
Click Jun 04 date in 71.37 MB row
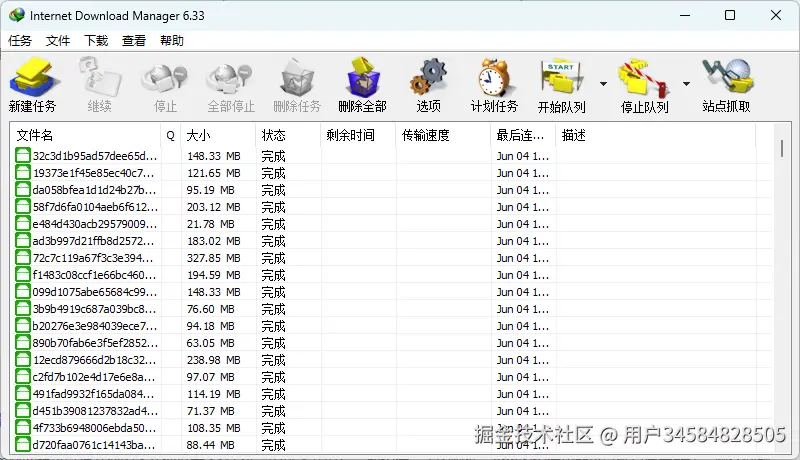point(522,411)
